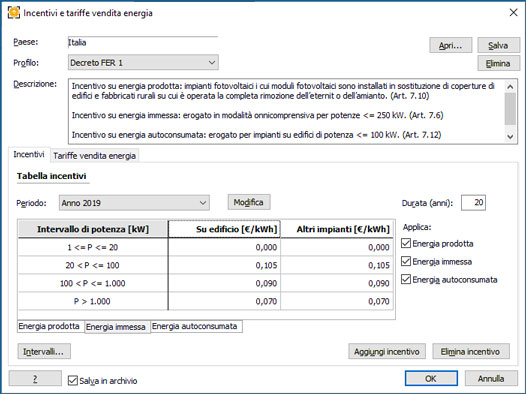The width and height of the screenshot is (526, 394).
Task: Uncheck Energia immessa under Applica
Action: 406,261
